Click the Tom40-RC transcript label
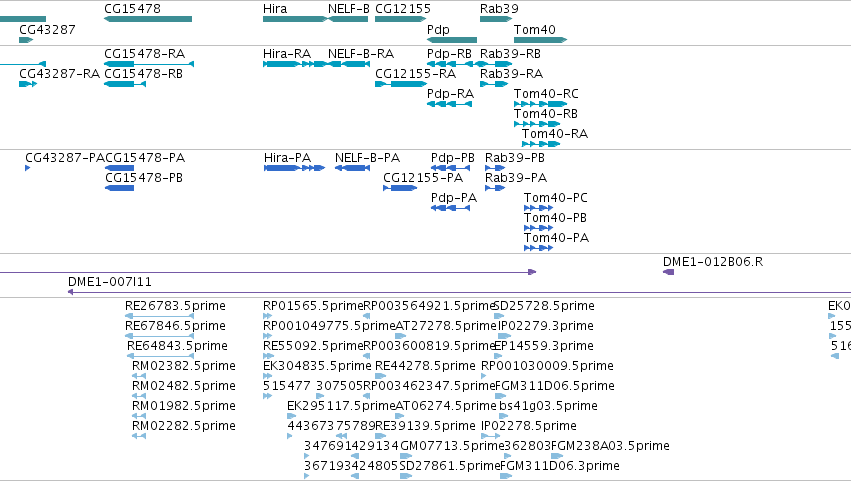 tap(546, 94)
